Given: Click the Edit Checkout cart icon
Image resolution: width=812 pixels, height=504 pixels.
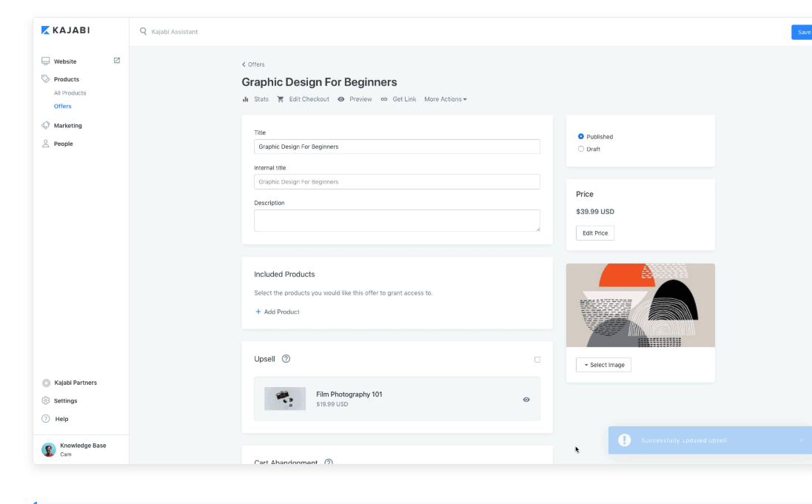Looking at the screenshot, I should point(280,99).
